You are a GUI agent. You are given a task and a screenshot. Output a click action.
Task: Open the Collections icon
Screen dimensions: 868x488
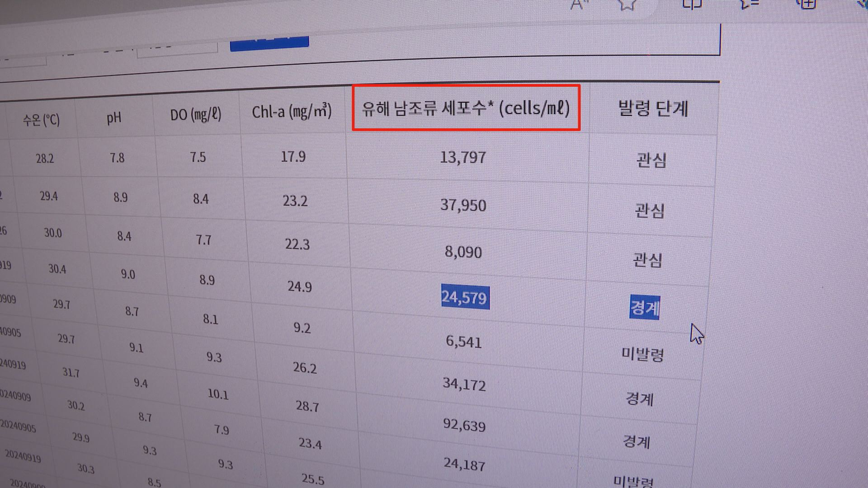[x=808, y=4]
